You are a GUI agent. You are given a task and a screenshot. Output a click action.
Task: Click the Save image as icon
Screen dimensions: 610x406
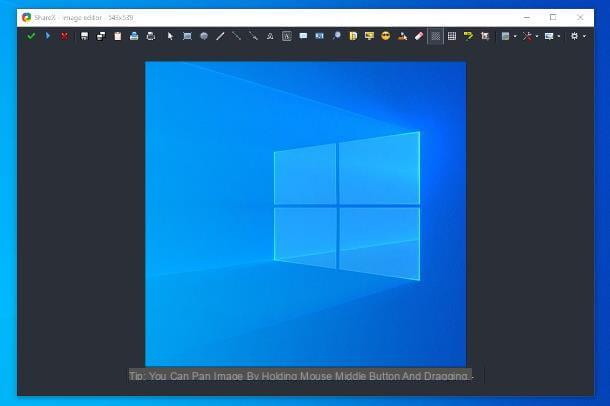[101, 36]
